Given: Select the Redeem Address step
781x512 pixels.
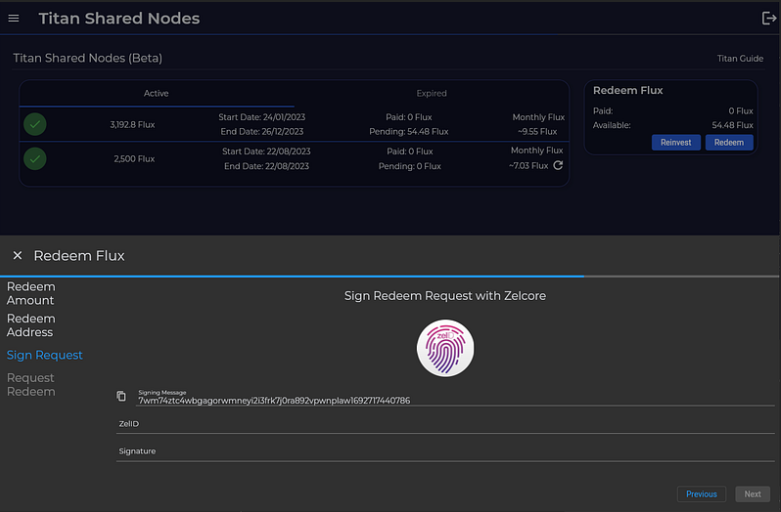Looking at the screenshot, I should 30,325.
